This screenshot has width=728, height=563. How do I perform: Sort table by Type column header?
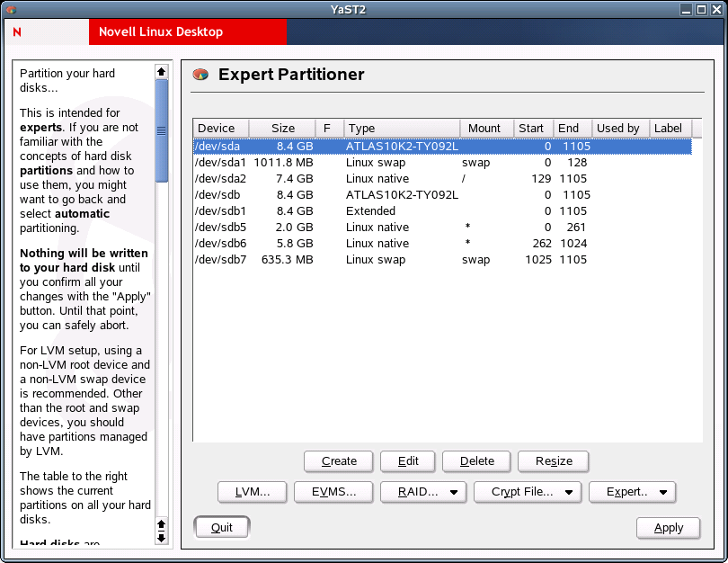(402, 129)
